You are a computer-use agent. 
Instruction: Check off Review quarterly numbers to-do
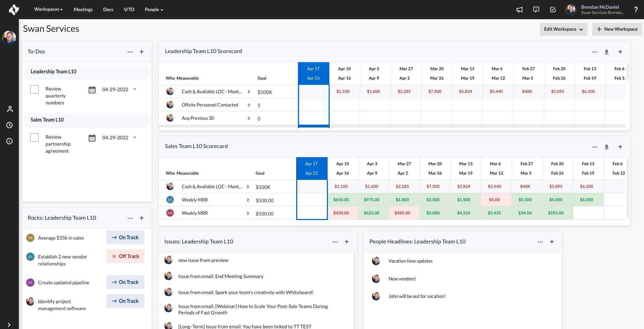35,89
